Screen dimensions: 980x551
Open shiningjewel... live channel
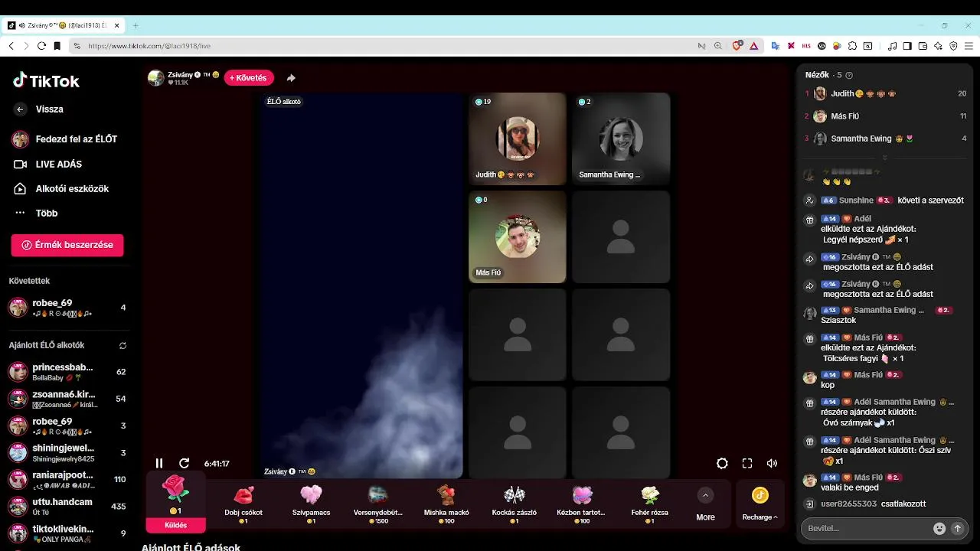pos(67,452)
